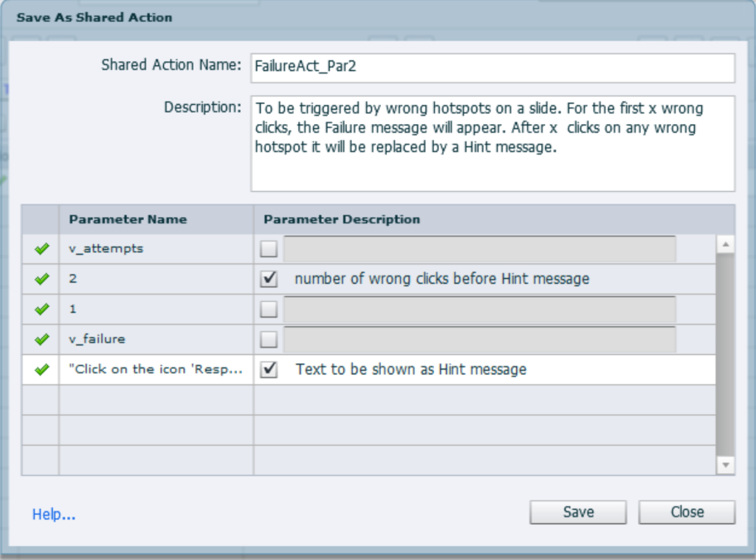Uncheck the Hint message text checkbox

[269, 370]
